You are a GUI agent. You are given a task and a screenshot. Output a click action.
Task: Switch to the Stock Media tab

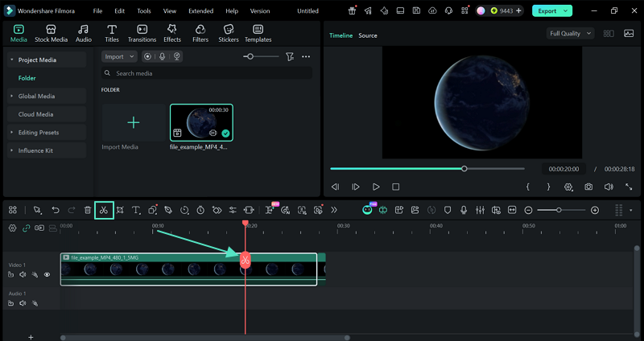[x=51, y=33]
